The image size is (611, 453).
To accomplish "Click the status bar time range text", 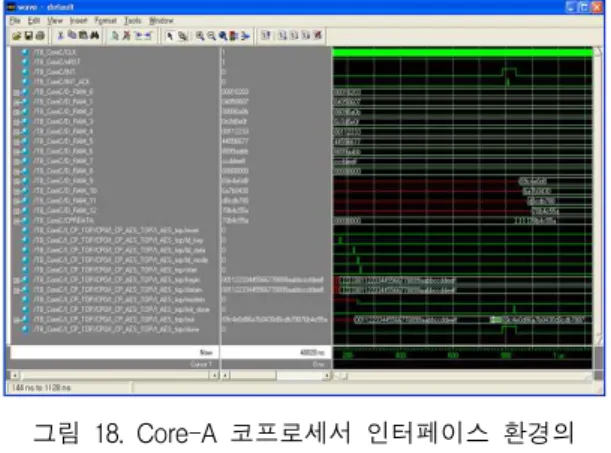I will pyautogui.click(x=41, y=388).
